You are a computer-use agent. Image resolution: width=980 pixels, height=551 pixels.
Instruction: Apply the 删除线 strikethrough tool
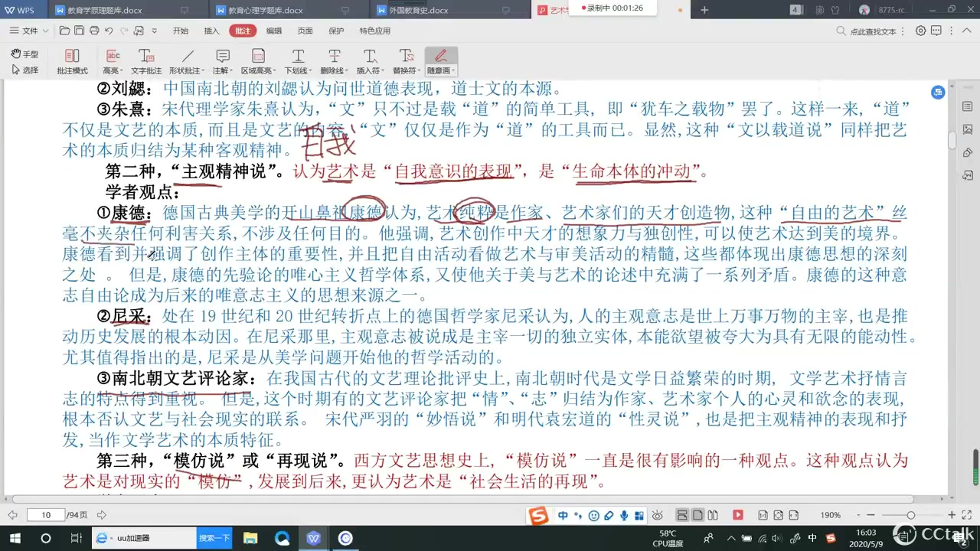(x=333, y=62)
